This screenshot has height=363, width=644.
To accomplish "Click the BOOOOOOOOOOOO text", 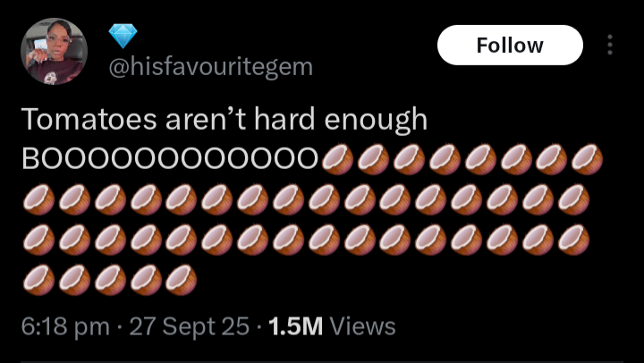I will click(x=171, y=159).
